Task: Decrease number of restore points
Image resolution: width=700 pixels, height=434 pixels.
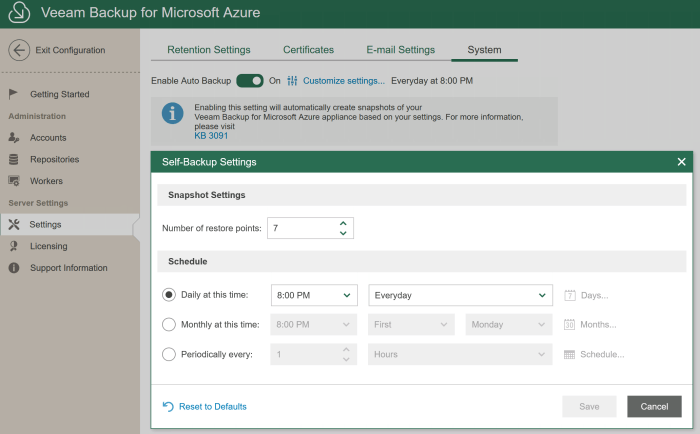Action: pos(343,233)
